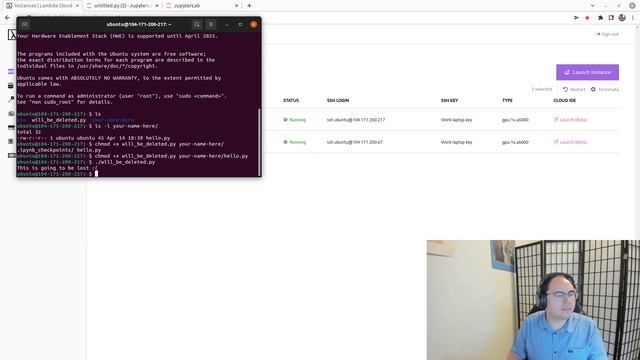Open Storage icon in Lambda sidebar
Viewport: 640px width, 360px height.
pyautogui.click(x=11, y=86)
